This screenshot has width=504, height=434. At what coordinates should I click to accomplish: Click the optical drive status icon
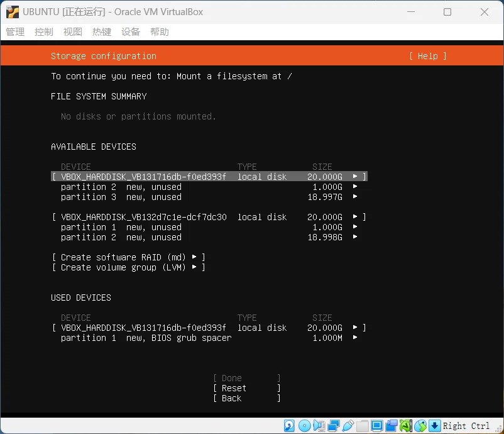[x=304, y=426]
